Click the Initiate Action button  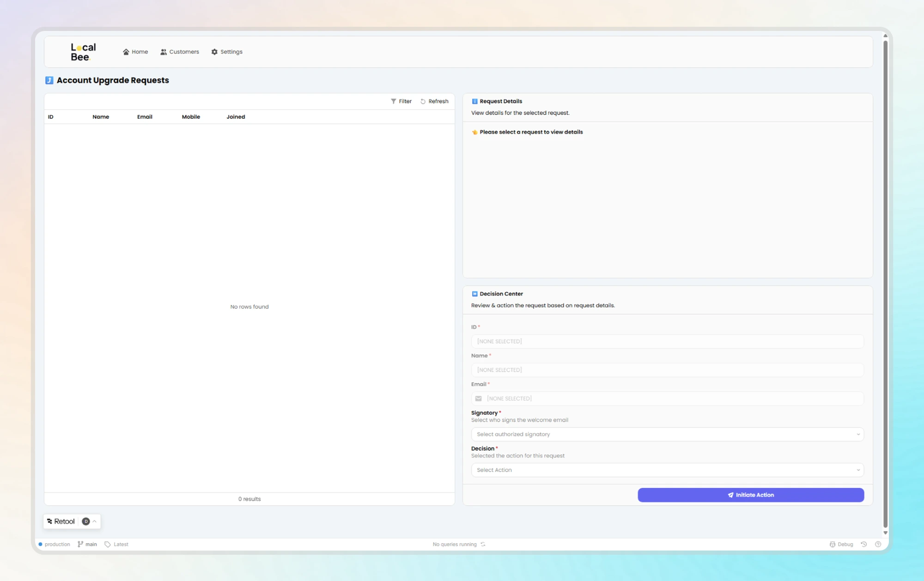(751, 495)
